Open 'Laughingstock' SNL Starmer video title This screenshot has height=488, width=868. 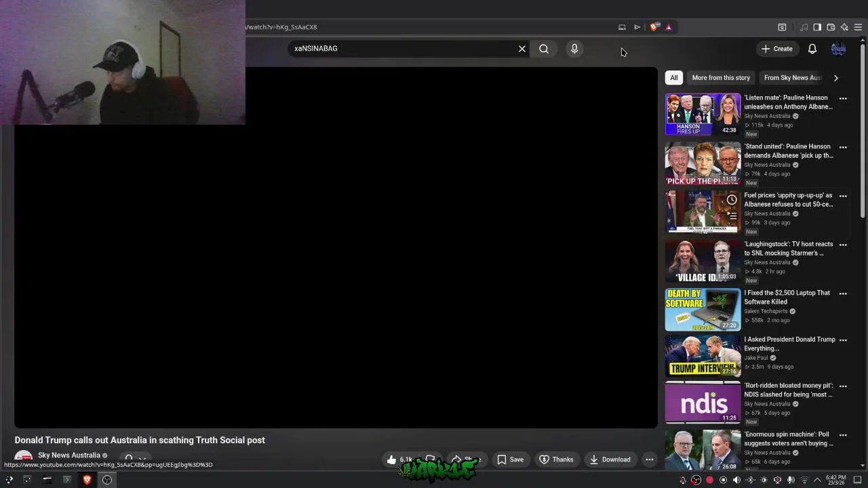click(789, 249)
